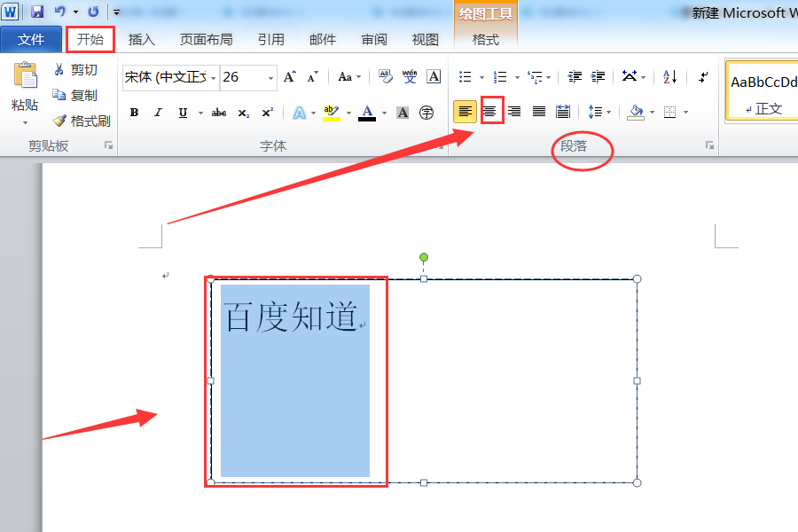Click Align Right icon
Image resolution: width=798 pixels, height=532 pixels.
point(514,112)
